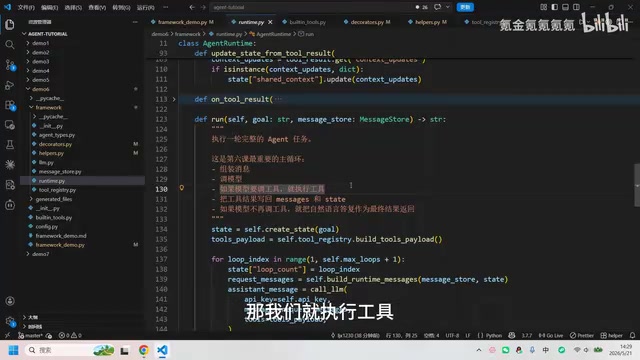Switch to the builtin_tools.py tab
Viewport: 640px width, 360px height.
[304, 22]
